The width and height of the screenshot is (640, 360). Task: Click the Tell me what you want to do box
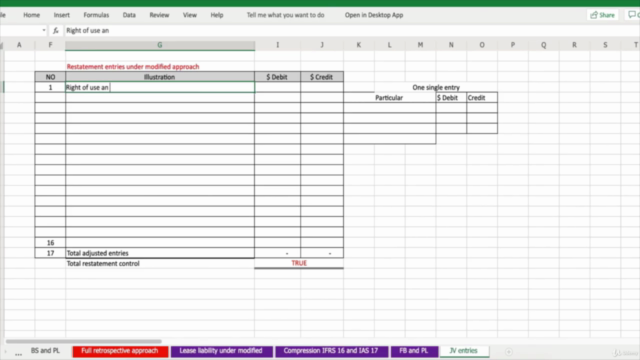click(285, 15)
